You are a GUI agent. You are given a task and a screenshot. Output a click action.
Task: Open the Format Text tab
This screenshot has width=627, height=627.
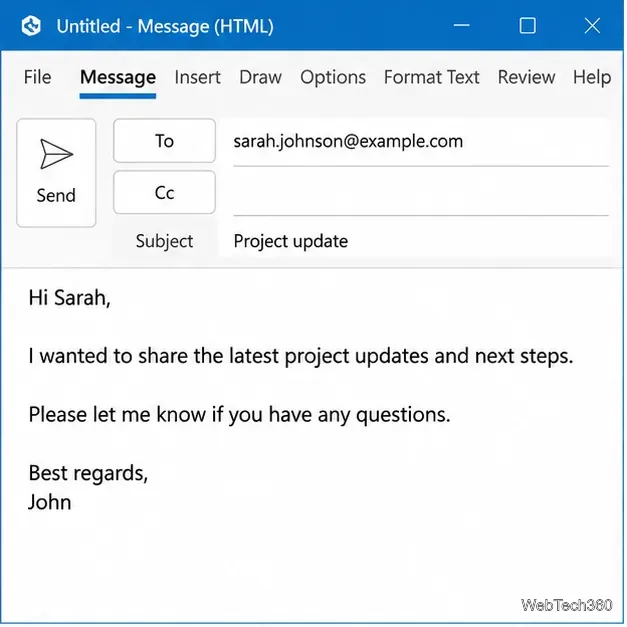[432, 77]
